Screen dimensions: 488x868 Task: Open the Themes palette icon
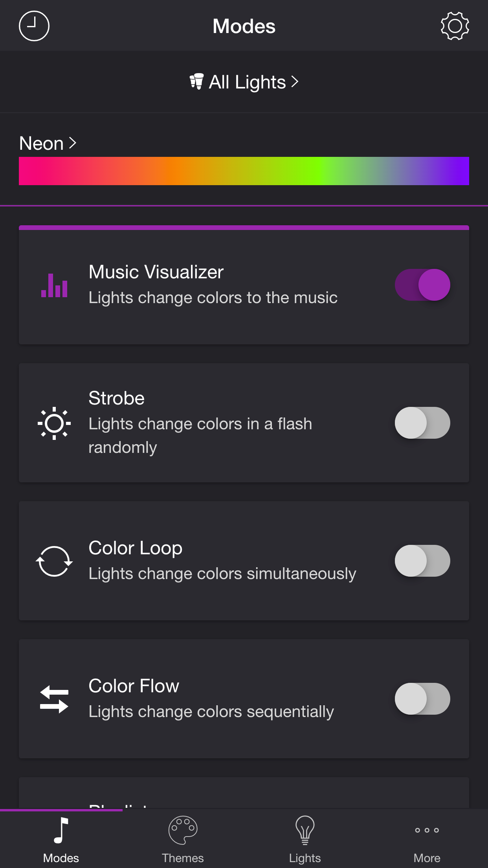[183, 830]
